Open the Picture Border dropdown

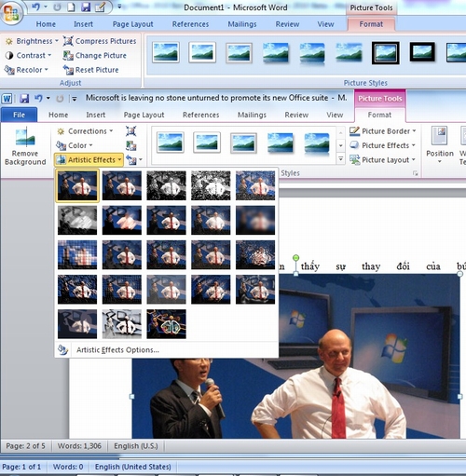tap(383, 131)
